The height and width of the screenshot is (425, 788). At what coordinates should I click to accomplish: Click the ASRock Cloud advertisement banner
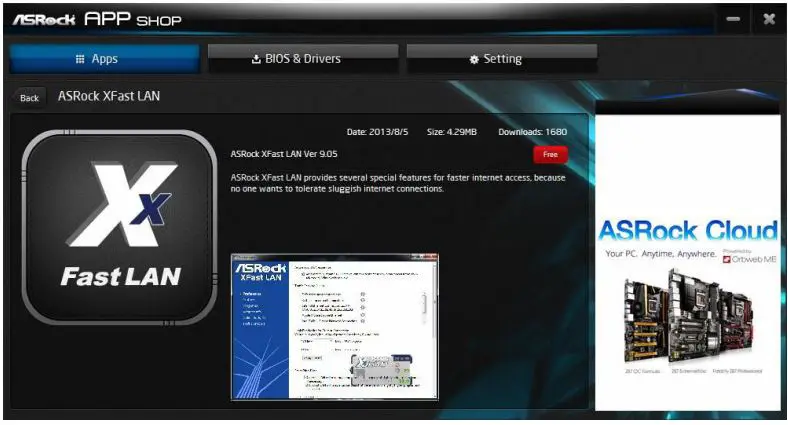tap(688, 262)
